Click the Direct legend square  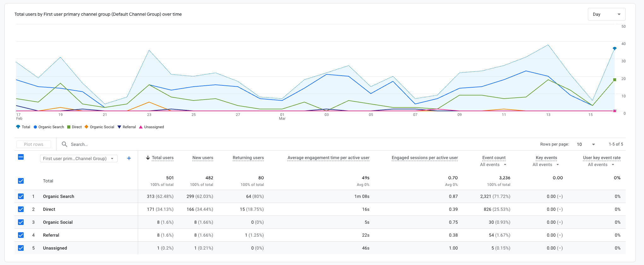point(69,127)
